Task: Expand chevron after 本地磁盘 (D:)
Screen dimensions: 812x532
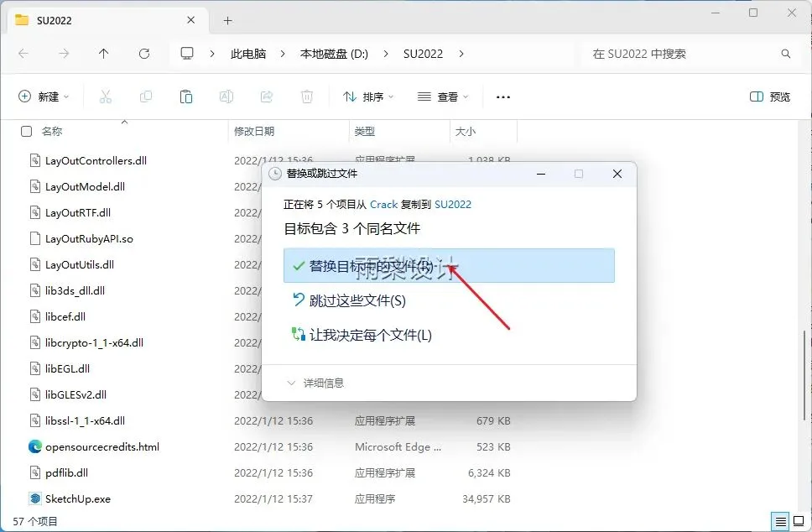Action: (x=385, y=54)
